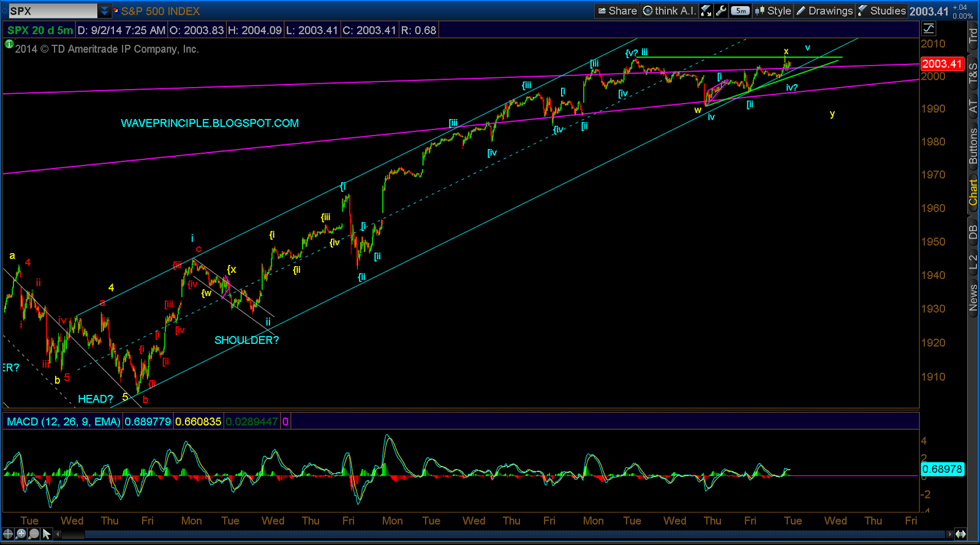Open the News side tab

tap(973, 297)
